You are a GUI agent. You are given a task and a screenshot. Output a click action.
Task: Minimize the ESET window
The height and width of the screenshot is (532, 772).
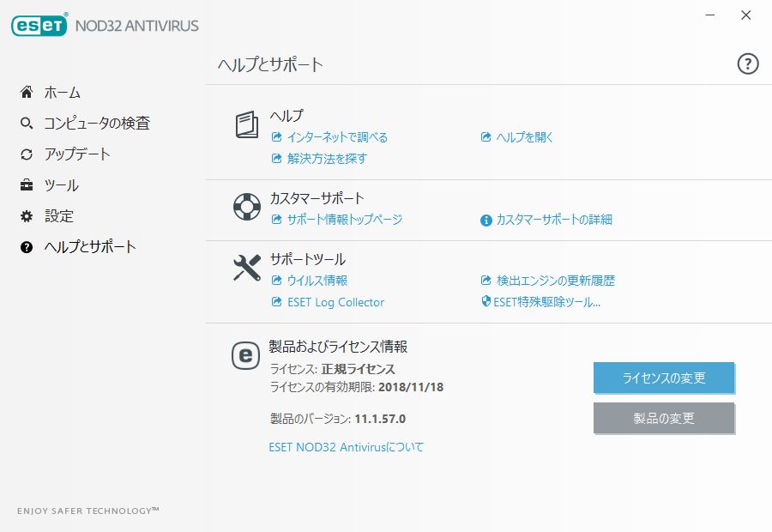click(x=710, y=15)
